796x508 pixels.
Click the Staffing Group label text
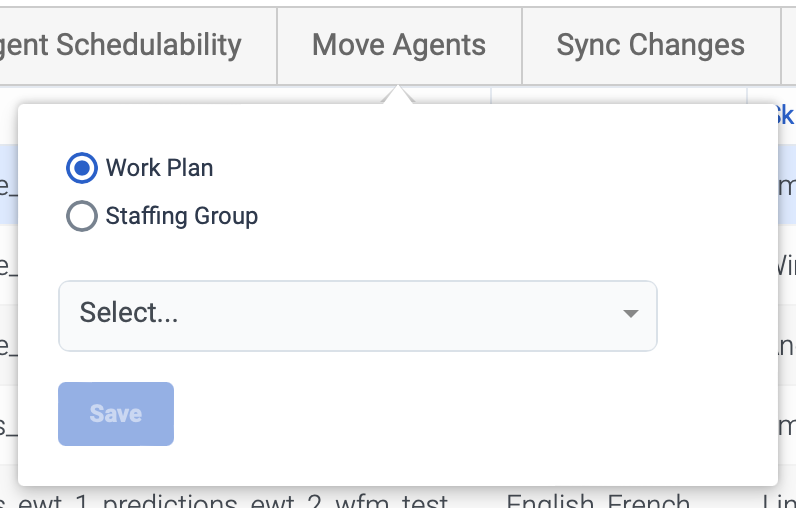(181, 216)
